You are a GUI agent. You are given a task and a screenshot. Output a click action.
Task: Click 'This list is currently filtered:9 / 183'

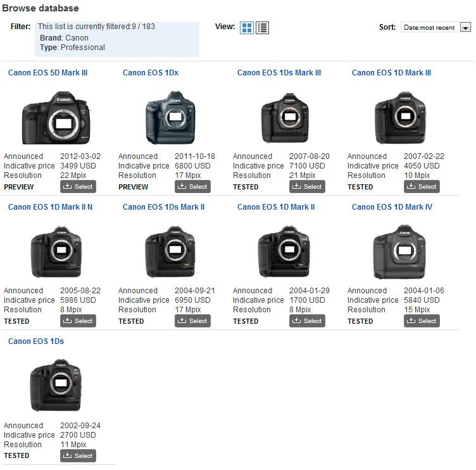pos(96,27)
